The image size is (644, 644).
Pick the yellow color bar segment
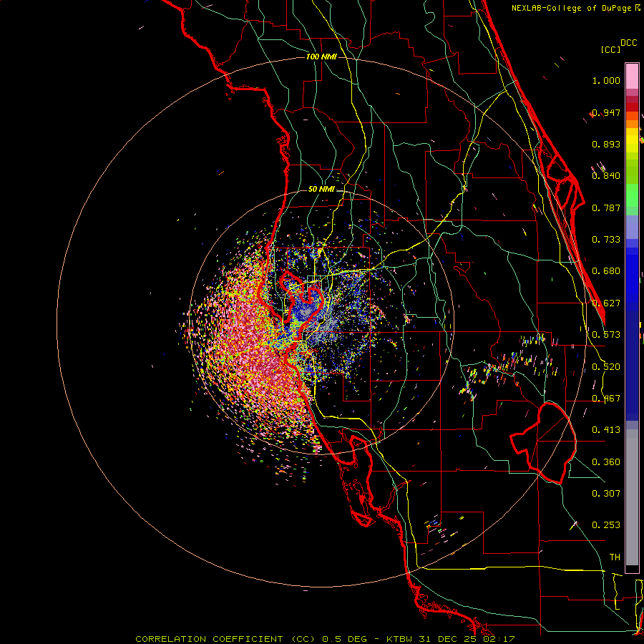[x=632, y=141]
